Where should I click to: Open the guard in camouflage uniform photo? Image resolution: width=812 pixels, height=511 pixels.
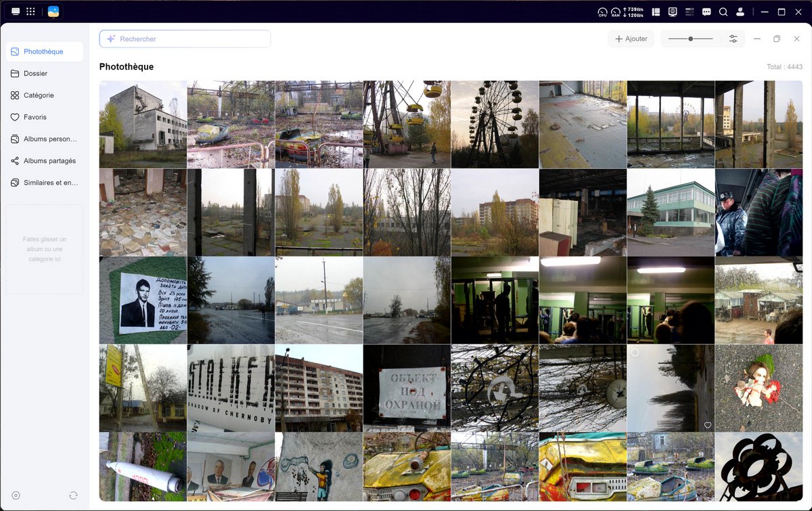759,213
